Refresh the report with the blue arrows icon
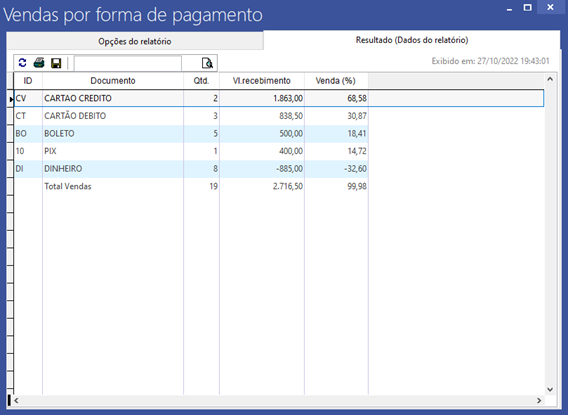The image size is (568, 415). 22,63
